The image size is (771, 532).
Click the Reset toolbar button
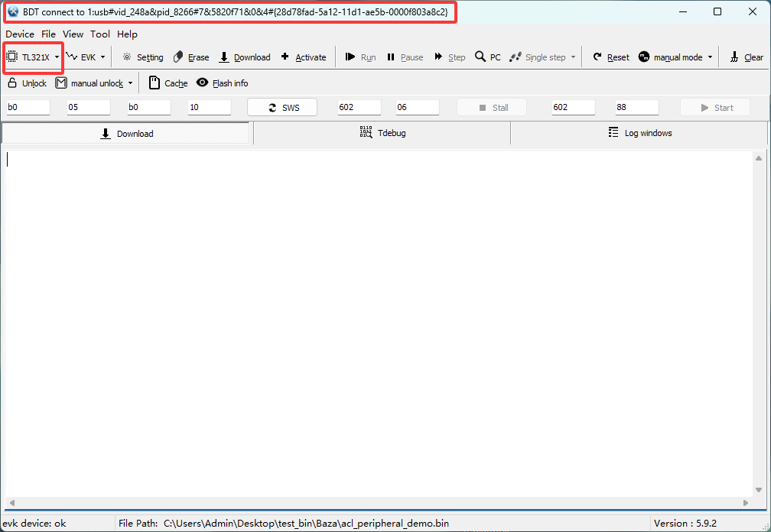611,57
